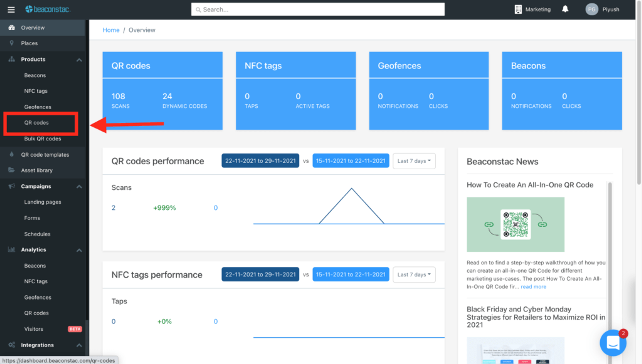Collapse the Analytics section chevron
Screen dimensions: 642x364
coord(79,250)
